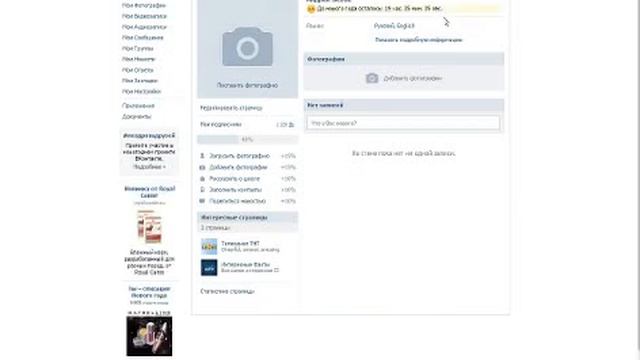The image size is (640, 360).
Task: Open Мои Сообщения in the left menu
Action: coord(142,38)
